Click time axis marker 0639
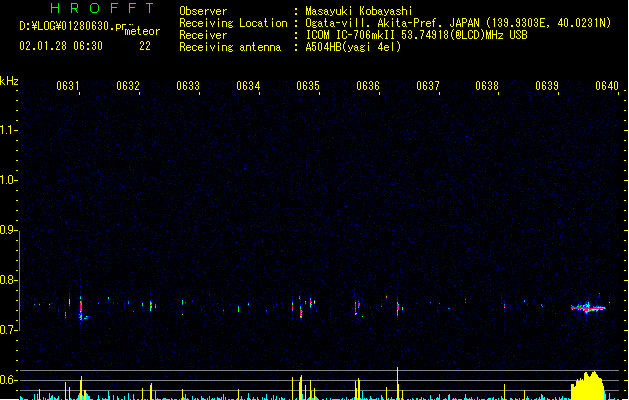 (x=547, y=86)
